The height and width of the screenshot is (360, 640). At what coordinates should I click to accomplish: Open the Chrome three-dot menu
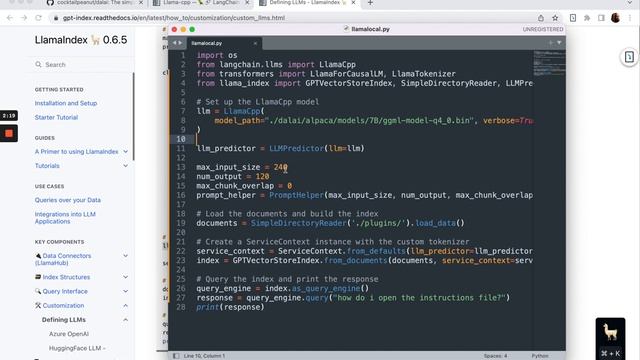click(630, 18)
